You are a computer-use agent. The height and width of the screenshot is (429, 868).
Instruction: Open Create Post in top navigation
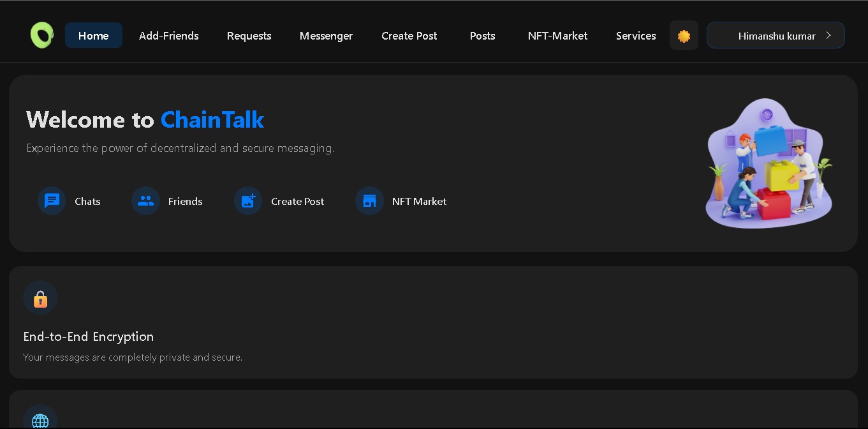tap(409, 36)
